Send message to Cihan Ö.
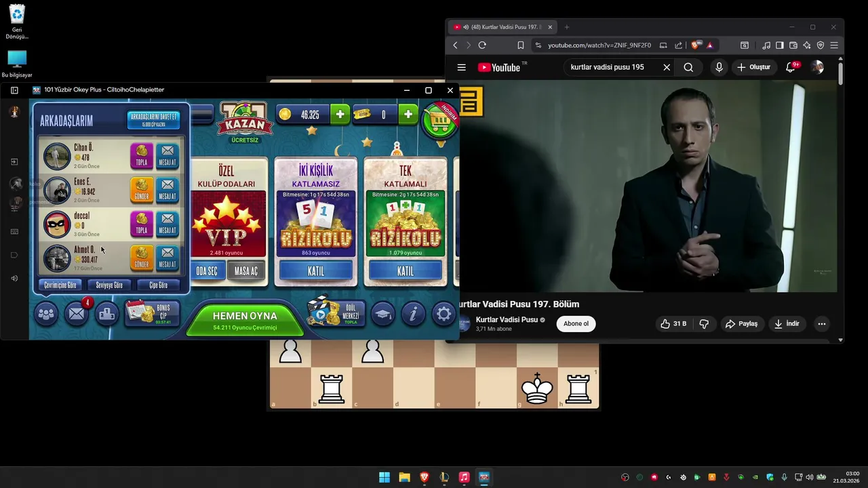Screen dimensions: 868x488 click(167, 156)
